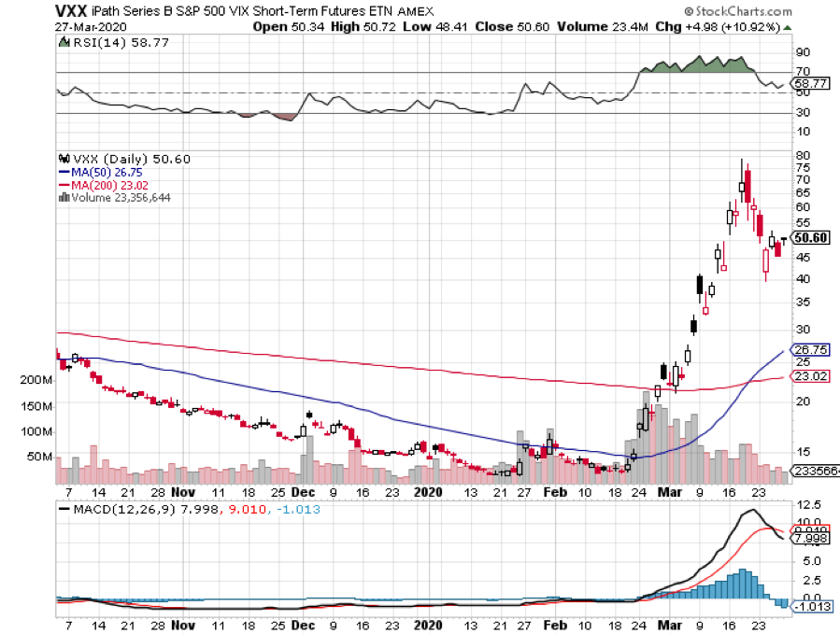Click the High 50.72 value
Image resolution: width=840 pixels, height=634 pixels.
pos(363,27)
